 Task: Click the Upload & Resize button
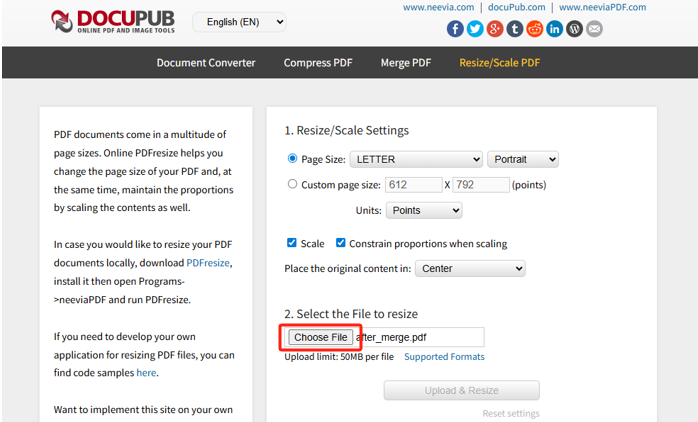coord(462,390)
